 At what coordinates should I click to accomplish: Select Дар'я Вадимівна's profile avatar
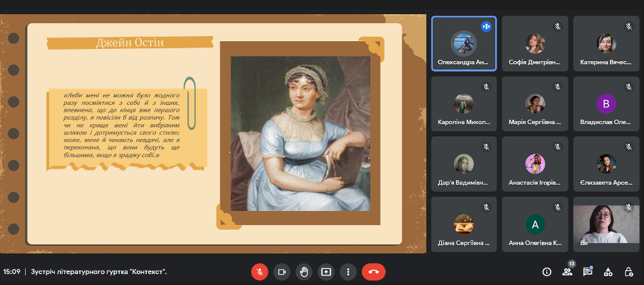[x=464, y=164]
